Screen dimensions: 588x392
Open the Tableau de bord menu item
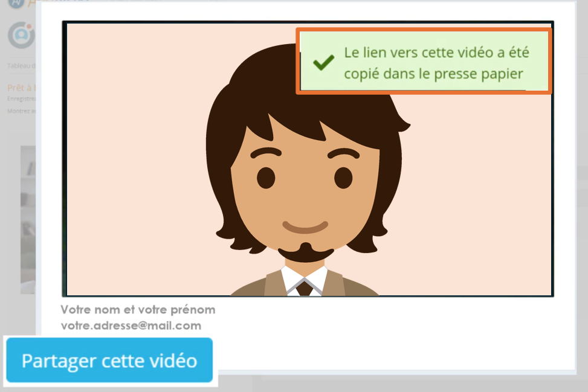21,66
